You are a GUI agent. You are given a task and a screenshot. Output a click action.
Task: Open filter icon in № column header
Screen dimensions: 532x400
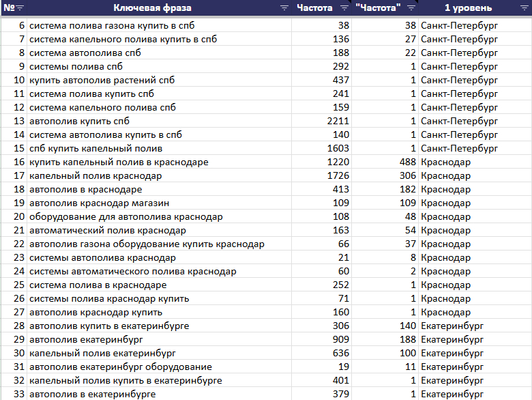(x=20, y=8)
